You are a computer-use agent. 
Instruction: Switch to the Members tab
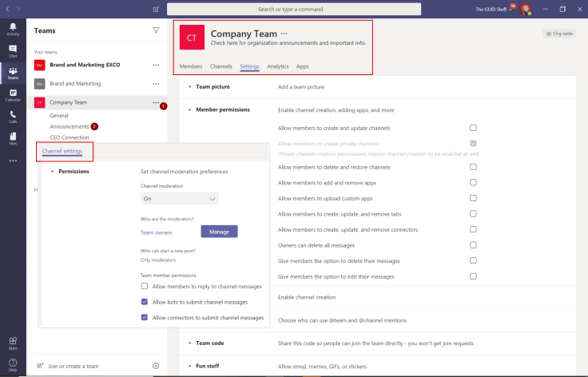(191, 66)
